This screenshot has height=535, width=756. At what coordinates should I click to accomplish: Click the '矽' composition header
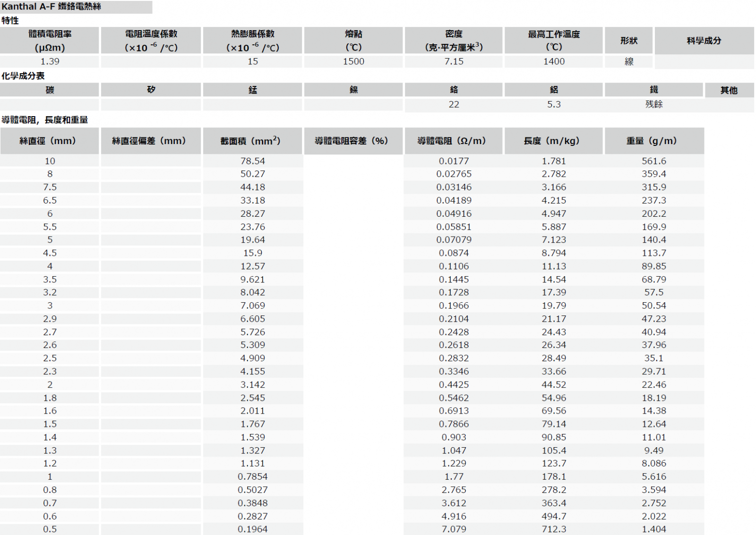point(151,90)
